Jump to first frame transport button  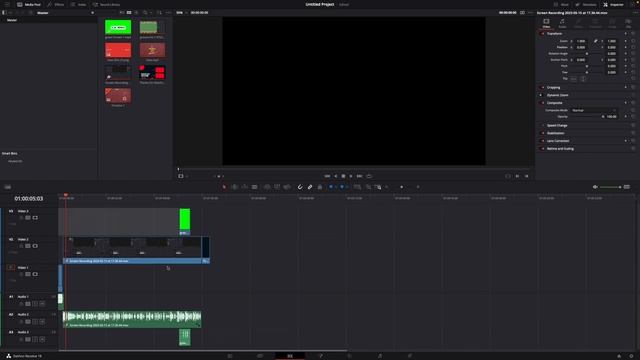point(327,176)
